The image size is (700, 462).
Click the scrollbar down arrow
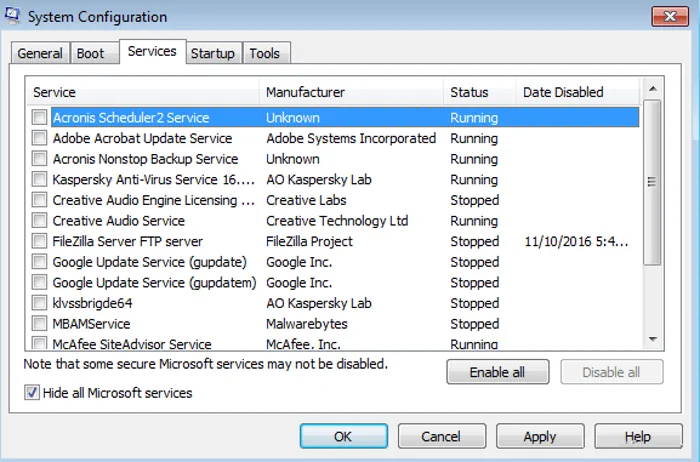click(653, 340)
